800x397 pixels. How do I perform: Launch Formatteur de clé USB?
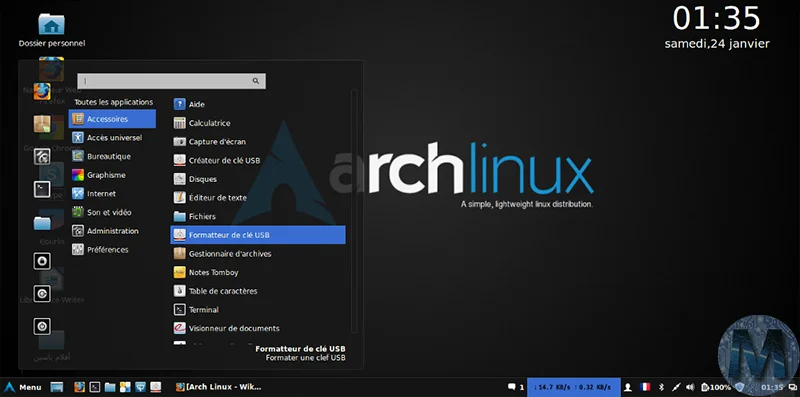click(x=258, y=235)
